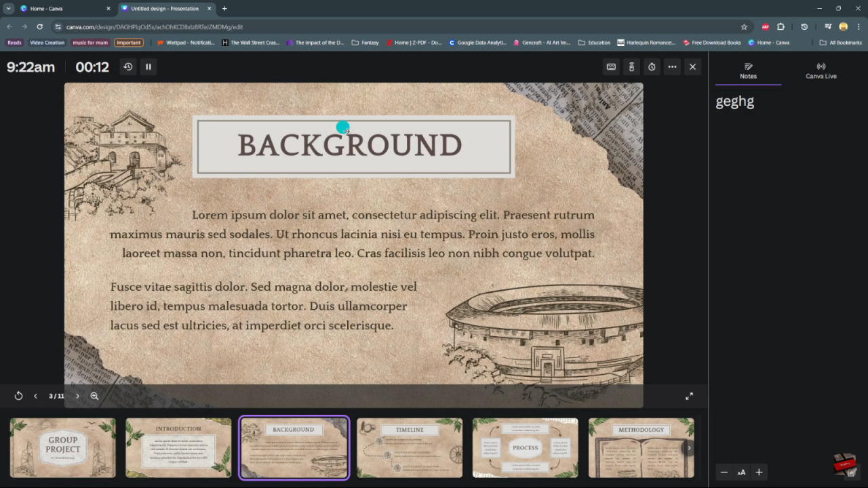Select the Group Project slide thumbnail
This screenshot has width=868, height=488.
(62, 447)
